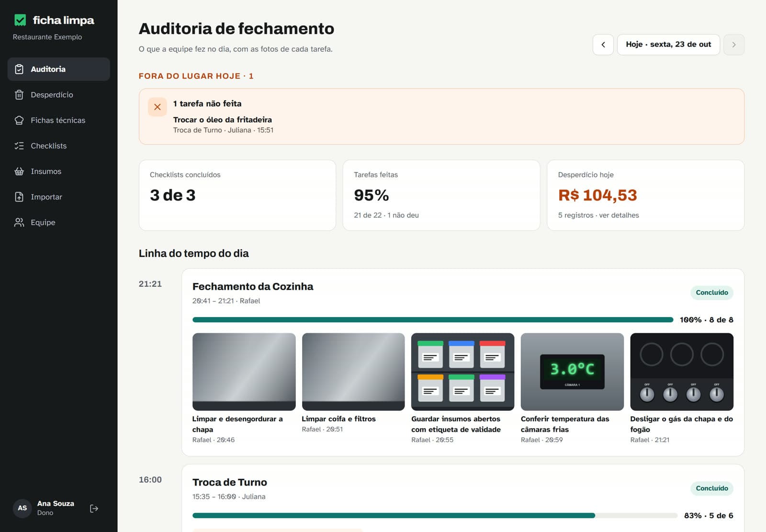This screenshot has width=766, height=532.
Task: Click the Insumos basket icon
Action: [19, 171]
